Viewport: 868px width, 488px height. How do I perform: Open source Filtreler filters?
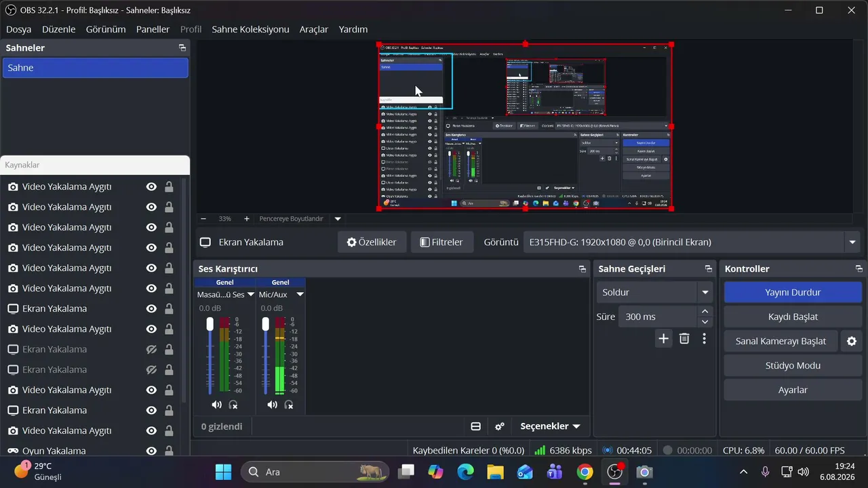pyautogui.click(x=441, y=242)
